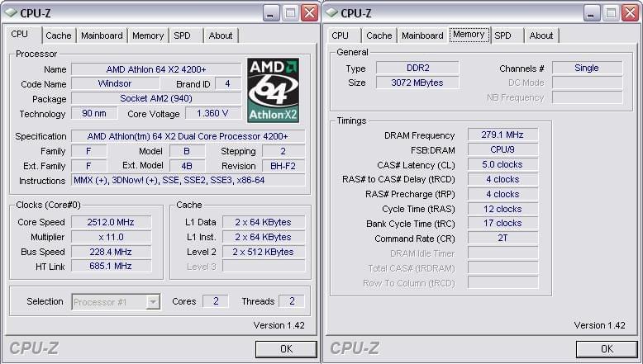This screenshot has height=364, width=643.
Task: Open the Cache tab in left CPU-Z window
Action: 58,35
